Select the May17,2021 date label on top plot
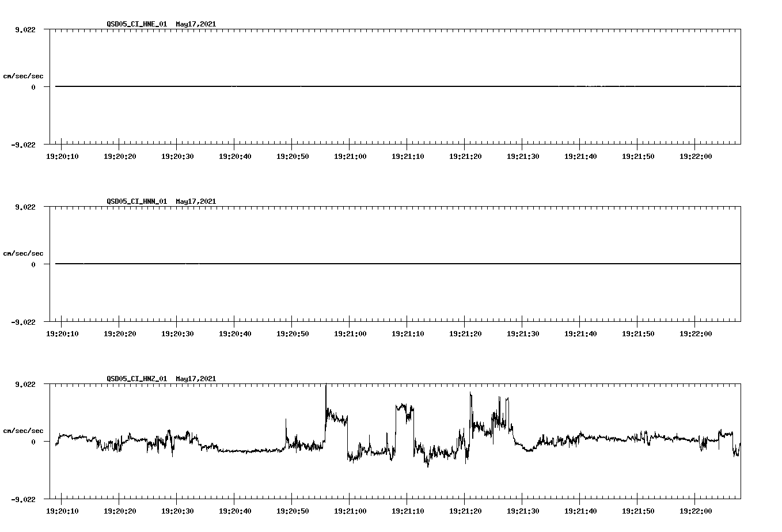The width and height of the screenshot is (782, 532). click(x=196, y=24)
